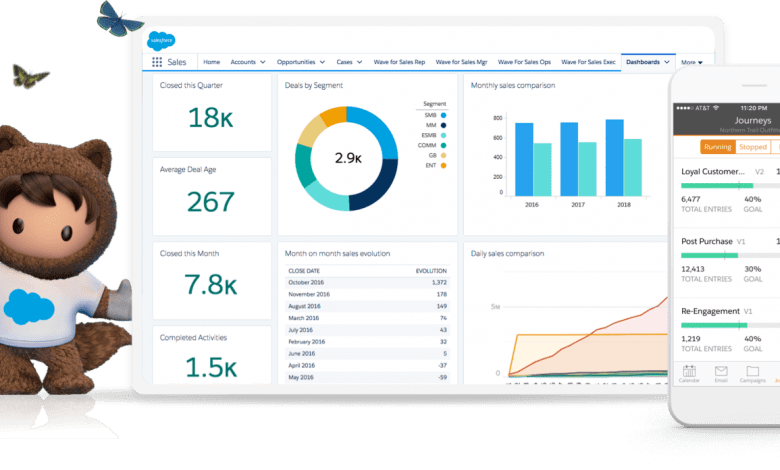The height and width of the screenshot is (470, 780).
Task: Open the Post Purchase journey
Action: (707, 241)
